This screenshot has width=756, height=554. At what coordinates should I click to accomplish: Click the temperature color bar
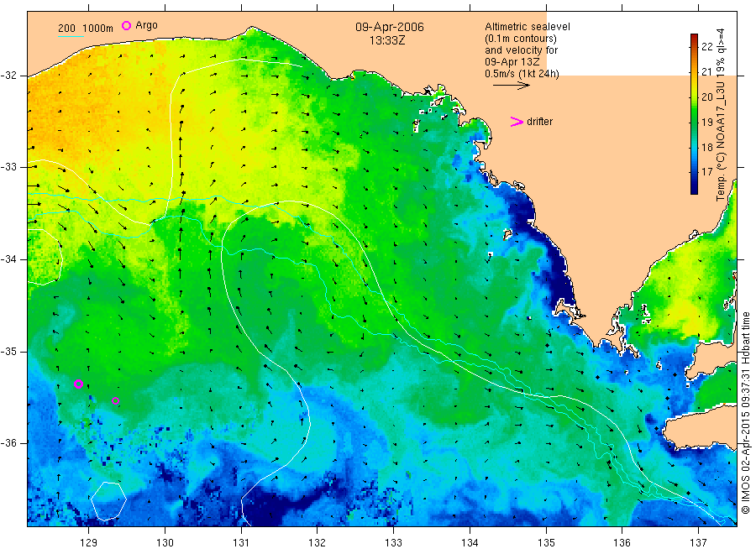694,114
